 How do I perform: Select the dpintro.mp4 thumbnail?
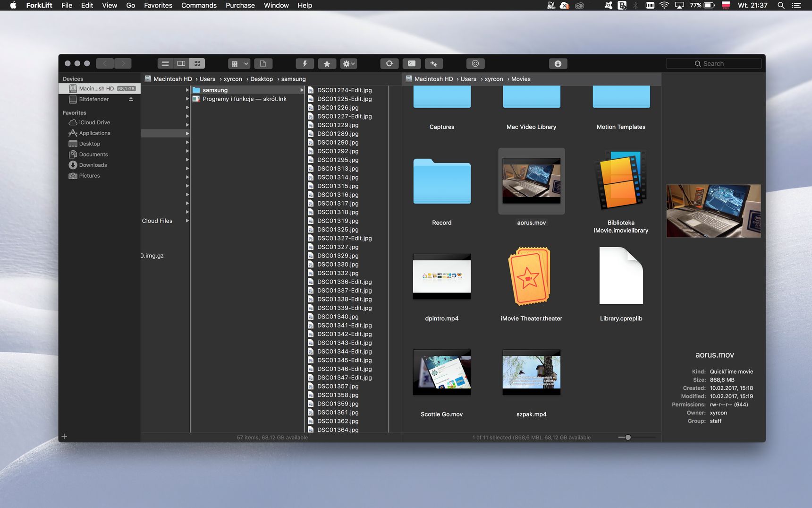442,276
